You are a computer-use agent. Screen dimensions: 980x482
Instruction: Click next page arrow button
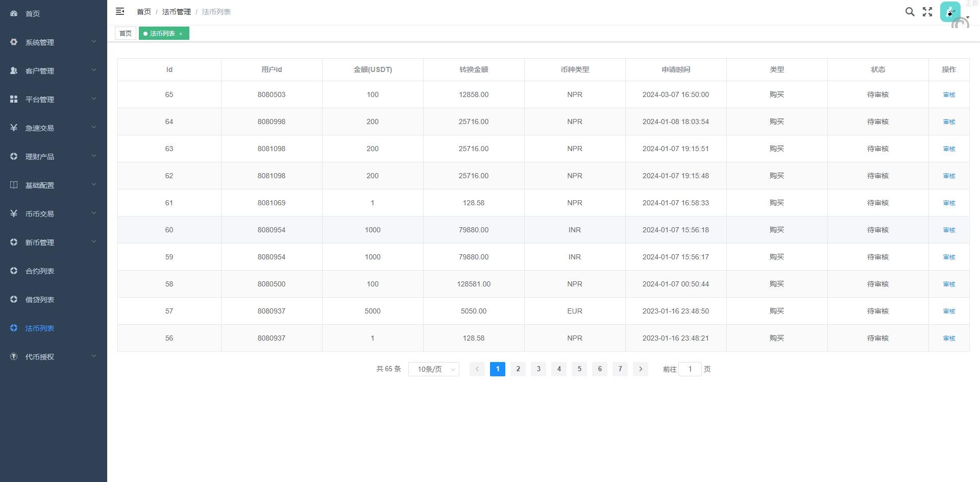point(641,369)
